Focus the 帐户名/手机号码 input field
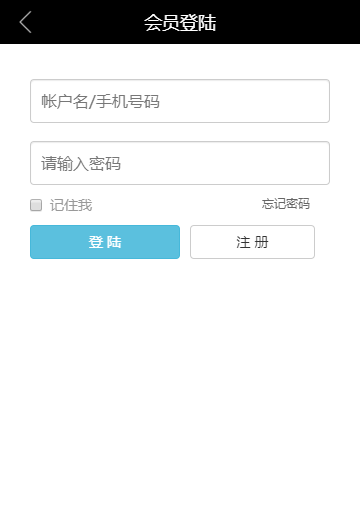Viewport: 360px width, 531px height. coord(180,101)
